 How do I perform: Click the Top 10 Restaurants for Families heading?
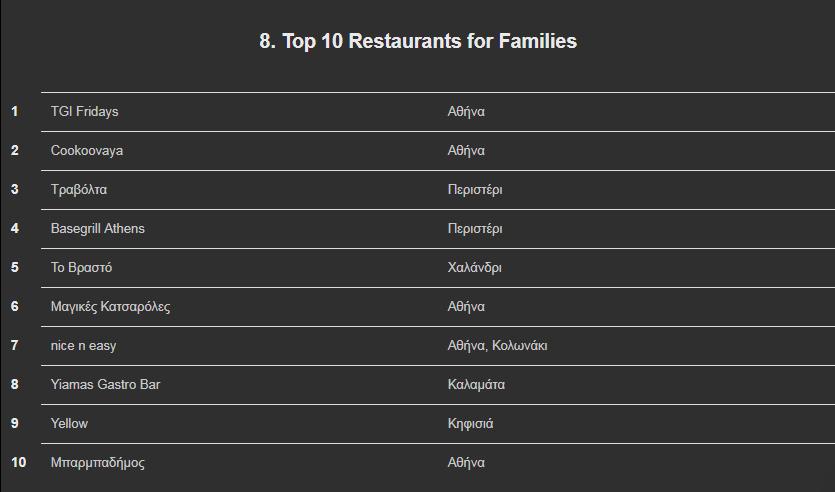click(418, 41)
